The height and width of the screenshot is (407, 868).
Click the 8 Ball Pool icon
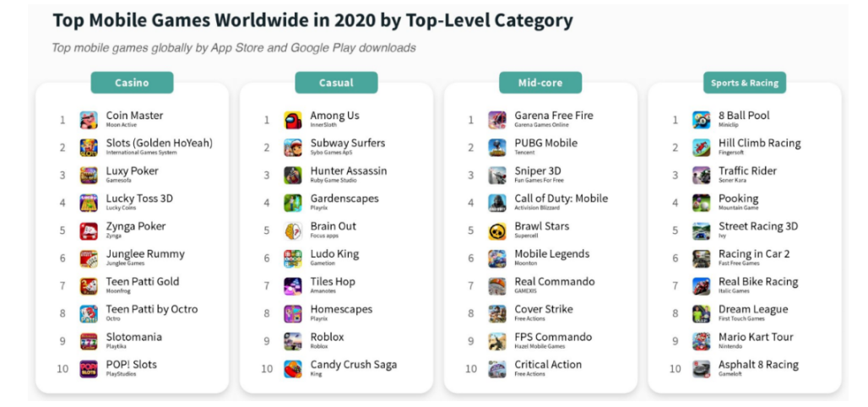(702, 120)
